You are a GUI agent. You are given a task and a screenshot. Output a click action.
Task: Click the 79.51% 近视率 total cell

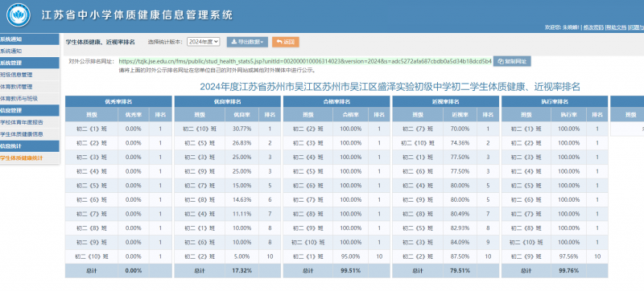tap(460, 271)
